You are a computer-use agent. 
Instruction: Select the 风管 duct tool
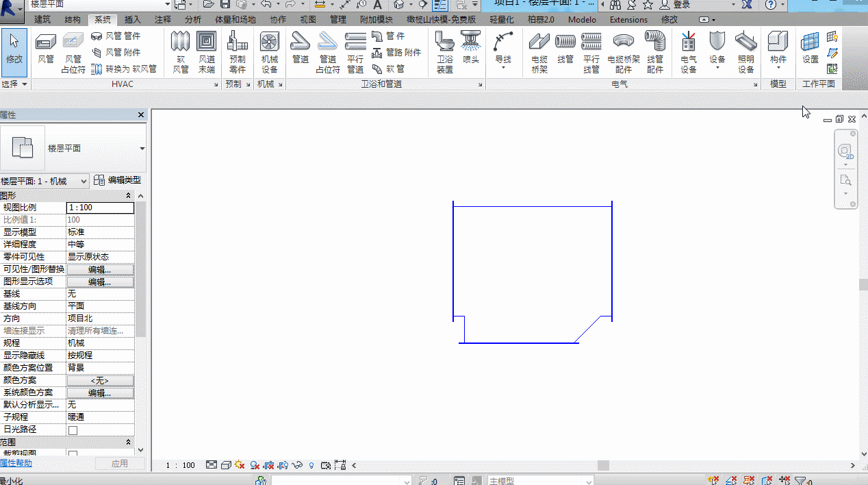(46, 49)
